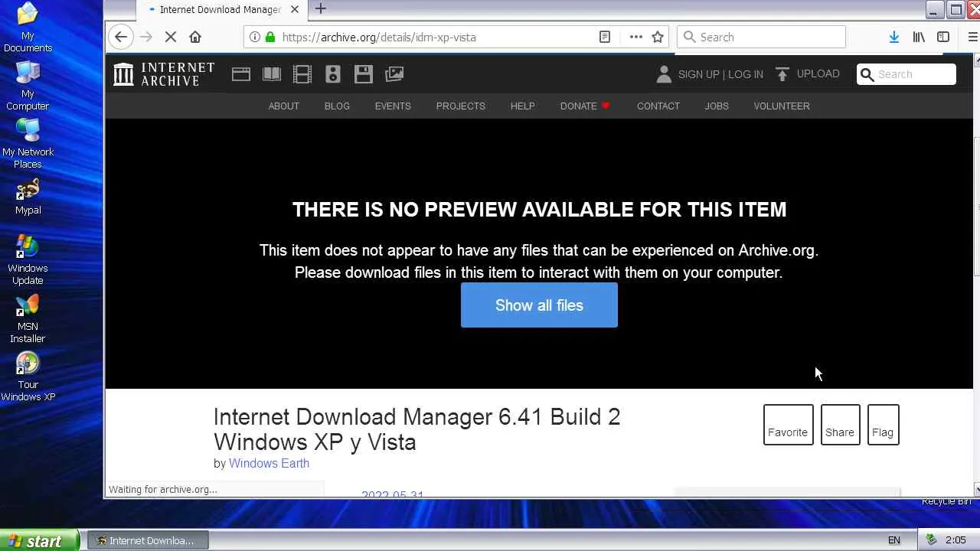The height and width of the screenshot is (551, 980).
Task: Stop loading the current page
Action: coord(171,37)
